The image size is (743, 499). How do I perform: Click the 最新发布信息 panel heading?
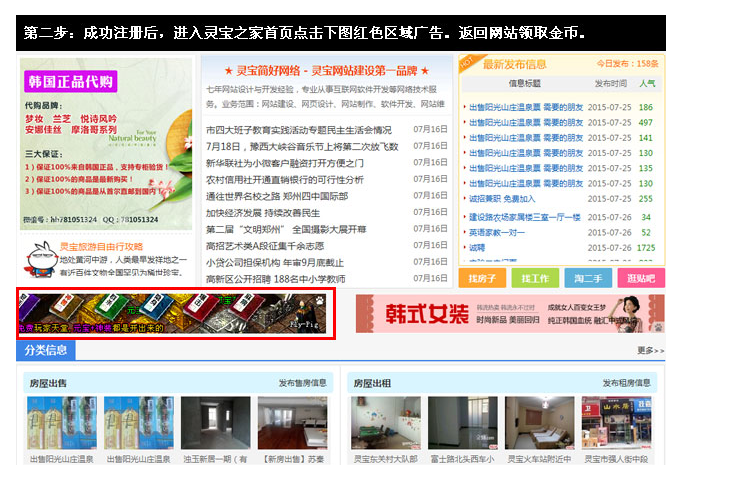click(514, 64)
